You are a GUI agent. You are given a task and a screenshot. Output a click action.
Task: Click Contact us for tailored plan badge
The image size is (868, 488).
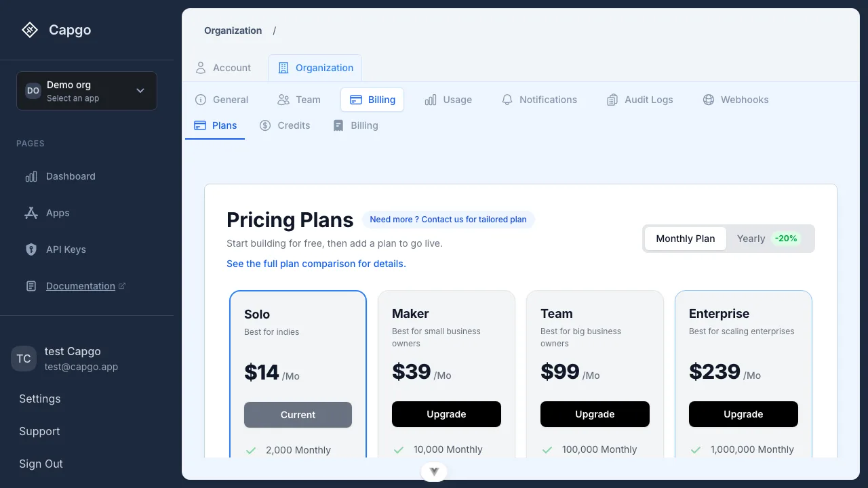448,220
